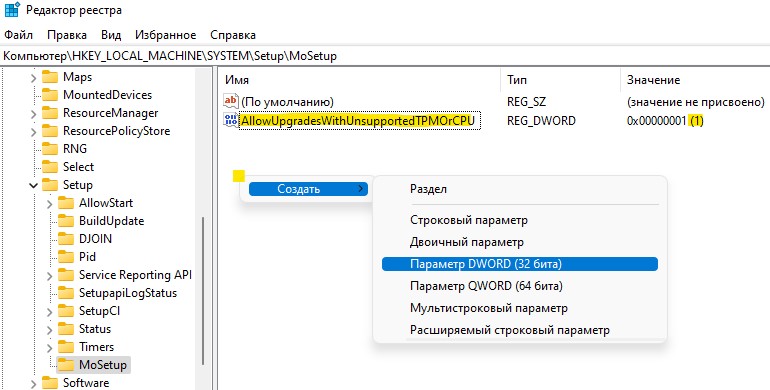Image resolution: width=770 pixels, height=390 pixels.
Task: Open the Избранное menu
Action: click(x=165, y=35)
